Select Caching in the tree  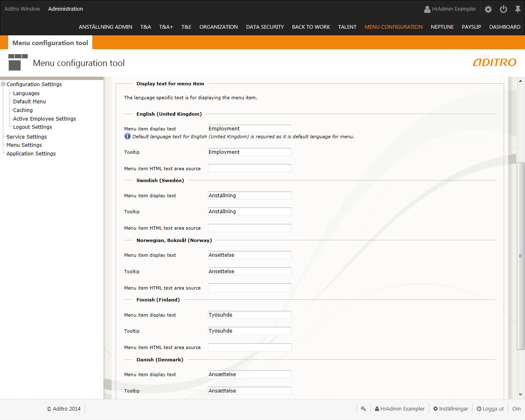[x=23, y=110]
